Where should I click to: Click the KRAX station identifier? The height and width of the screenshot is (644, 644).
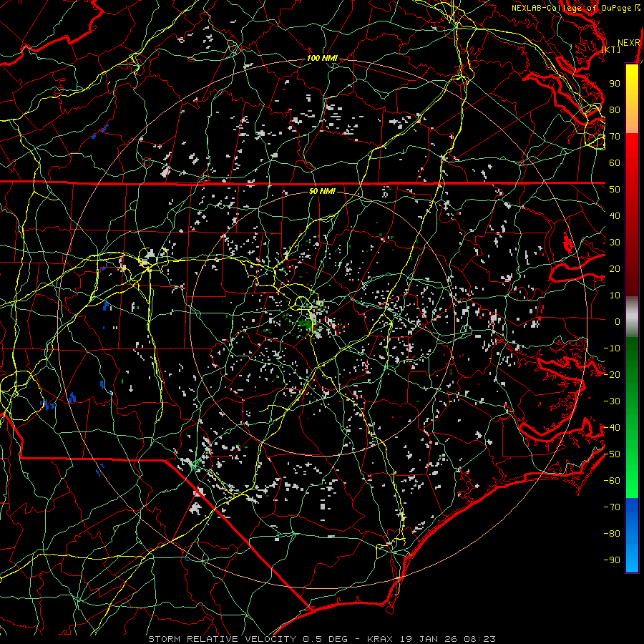point(380,639)
